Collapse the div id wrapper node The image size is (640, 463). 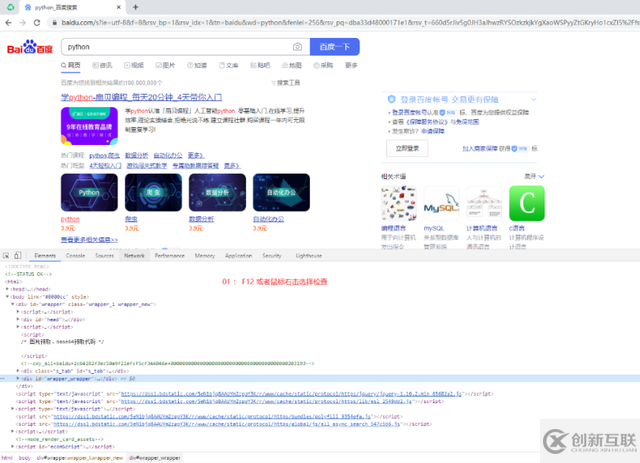coord(12,304)
